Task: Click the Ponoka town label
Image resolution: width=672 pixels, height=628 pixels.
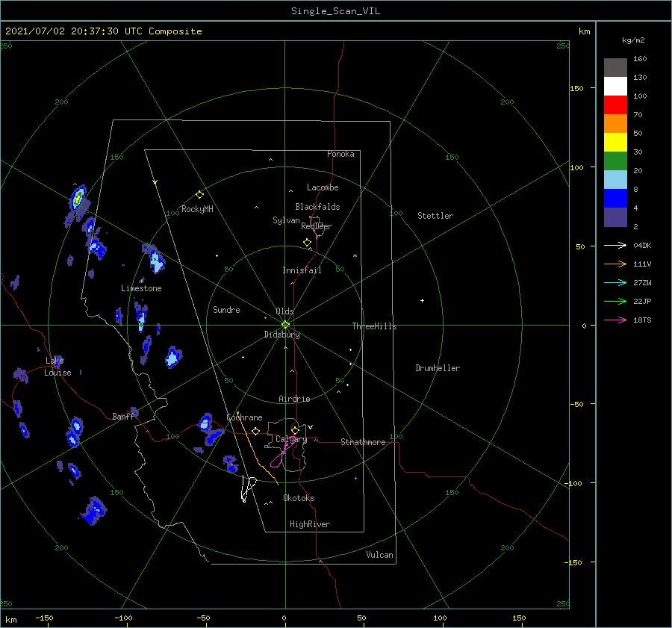Action: pyautogui.click(x=340, y=154)
